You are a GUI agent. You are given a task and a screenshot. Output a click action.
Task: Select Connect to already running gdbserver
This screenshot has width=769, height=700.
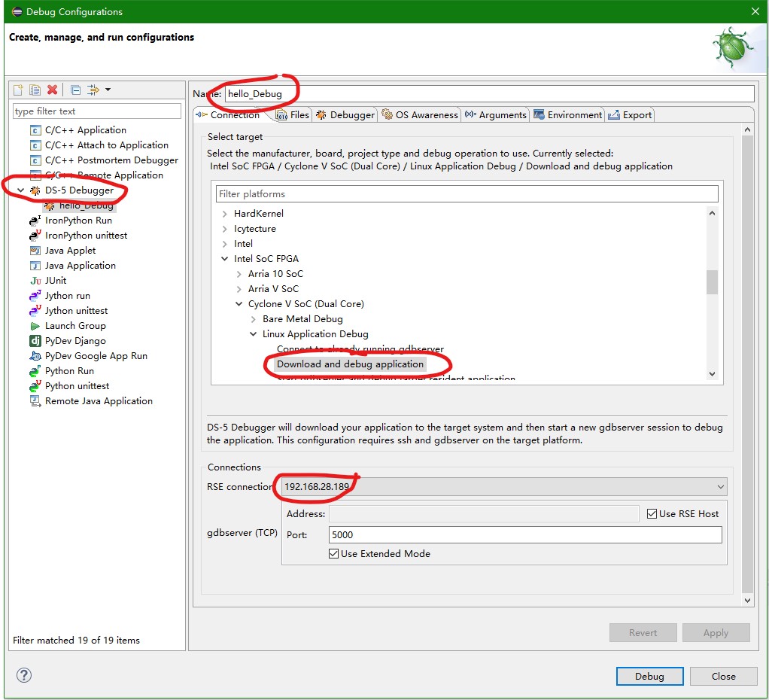coord(360,348)
